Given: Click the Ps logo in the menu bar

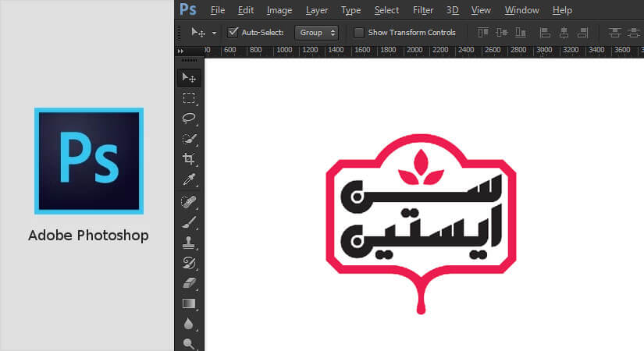Looking at the screenshot, I should click(x=188, y=9).
